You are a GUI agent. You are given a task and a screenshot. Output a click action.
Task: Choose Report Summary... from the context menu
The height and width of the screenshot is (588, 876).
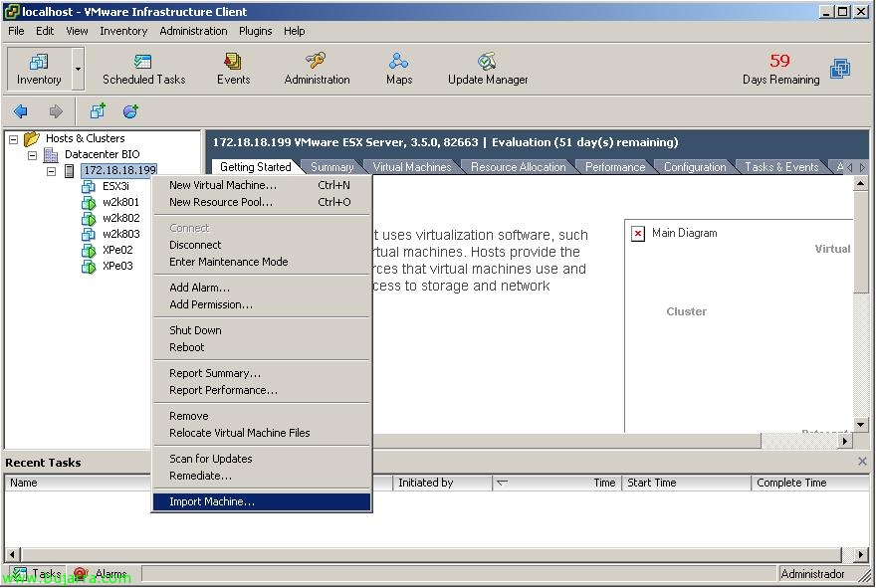pyautogui.click(x=262, y=373)
